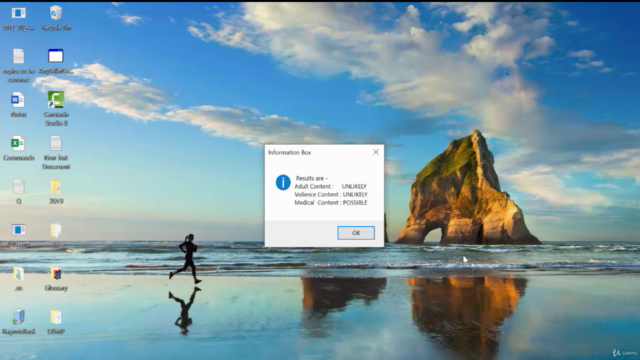
Task: Select the New Text Document icon
Action: (x=56, y=153)
